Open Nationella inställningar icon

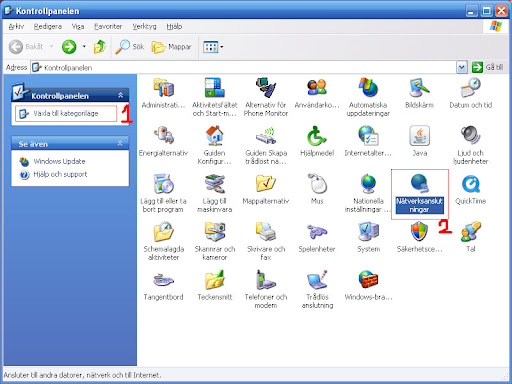[x=368, y=193]
